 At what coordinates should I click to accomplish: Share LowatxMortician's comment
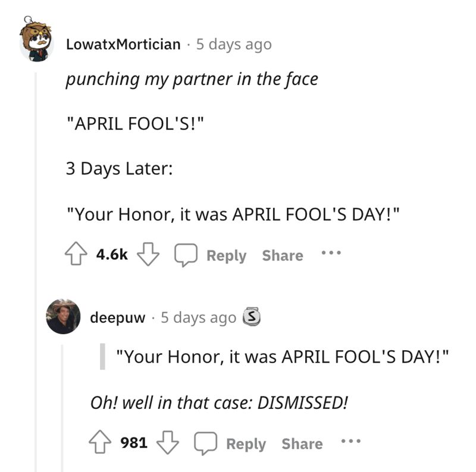283,256
